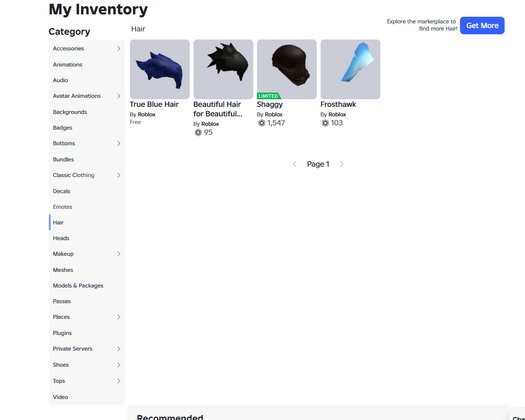Click the 'Free' price text
The width and height of the screenshot is (525, 420).
tap(135, 122)
